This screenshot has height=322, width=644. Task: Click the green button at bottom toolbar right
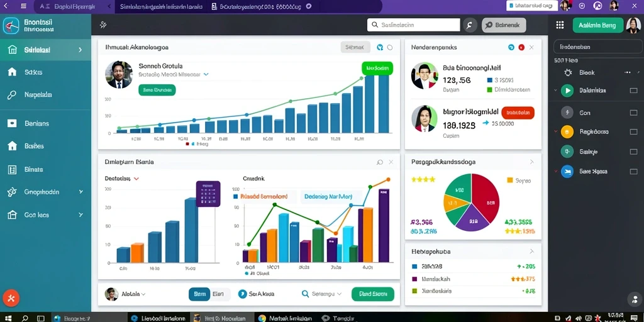tap(373, 294)
